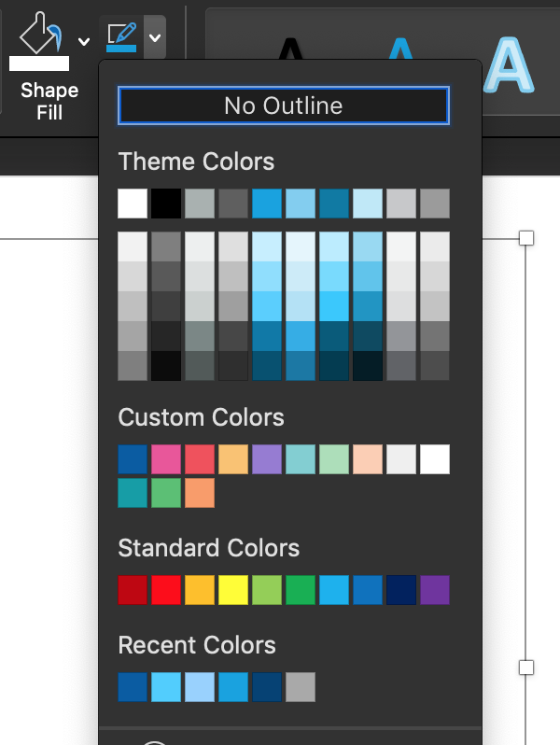The height and width of the screenshot is (745, 560).
Task: Pick dark red in Standard Colors
Action: point(133,590)
